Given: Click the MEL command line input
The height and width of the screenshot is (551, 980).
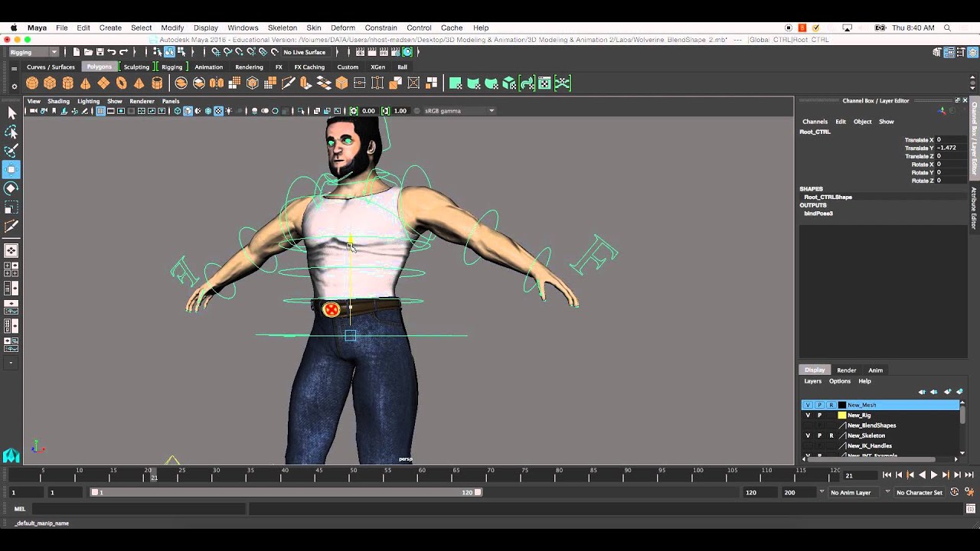Looking at the screenshot, I should (x=139, y=509).
